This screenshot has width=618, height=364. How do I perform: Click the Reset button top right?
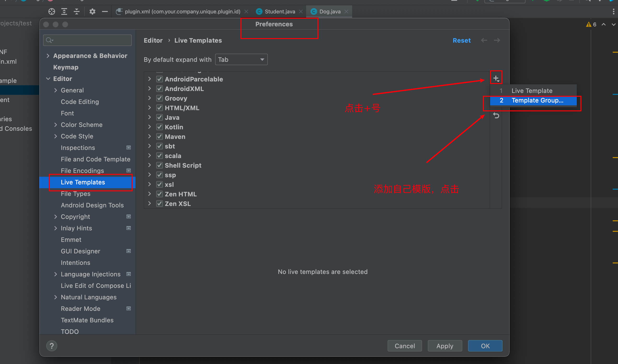tap(462, 40)
